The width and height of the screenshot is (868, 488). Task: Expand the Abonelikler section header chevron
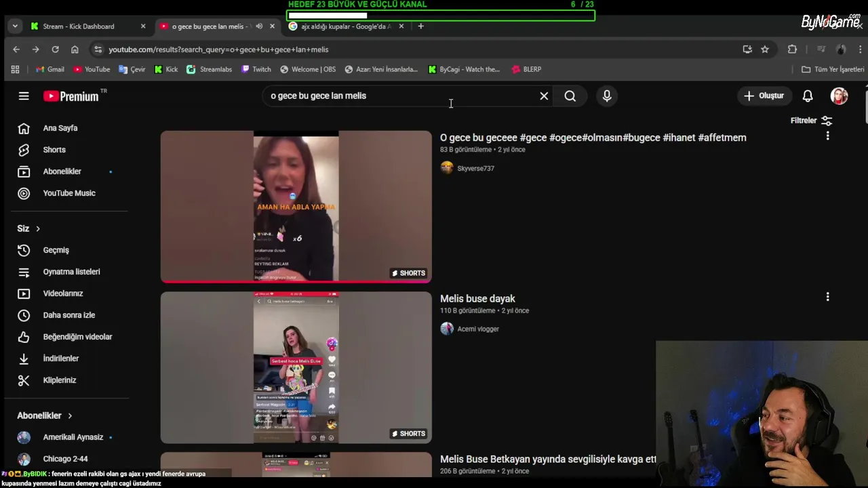70,415
